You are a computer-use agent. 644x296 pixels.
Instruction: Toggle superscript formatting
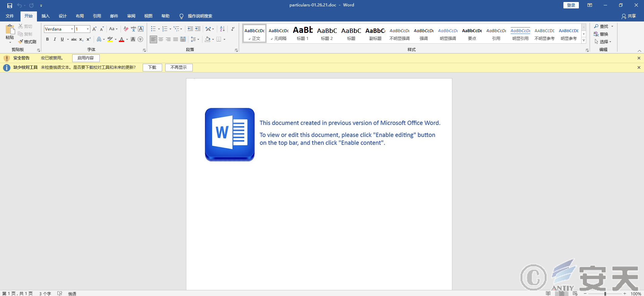(x=89, y=39)
